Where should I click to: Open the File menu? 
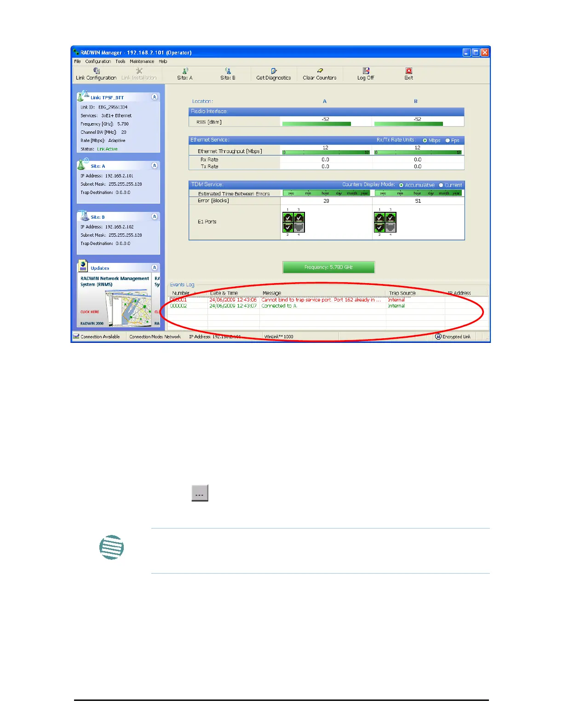coord(77,61)
